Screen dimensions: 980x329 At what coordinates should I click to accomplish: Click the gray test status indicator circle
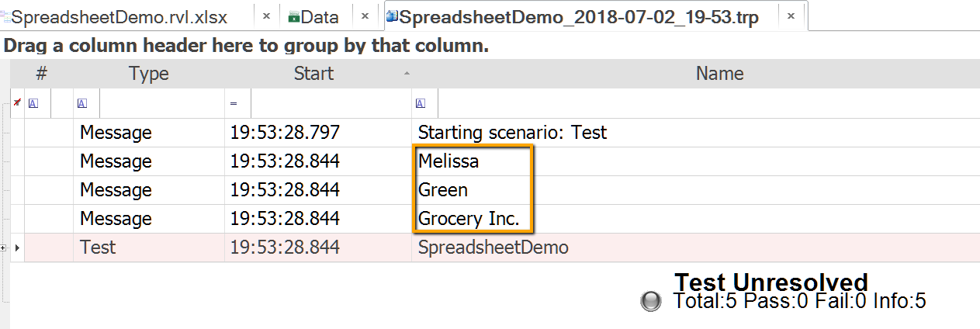click(652, 301)
